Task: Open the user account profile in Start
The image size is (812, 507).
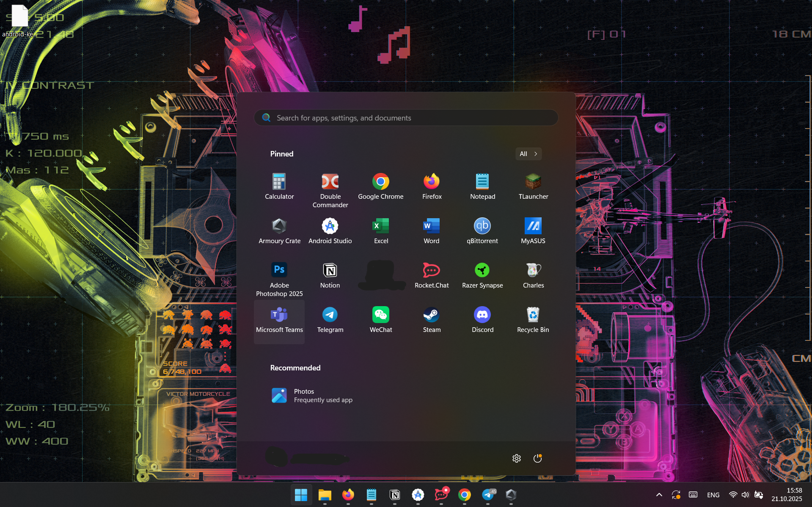Action: (307, 458)
